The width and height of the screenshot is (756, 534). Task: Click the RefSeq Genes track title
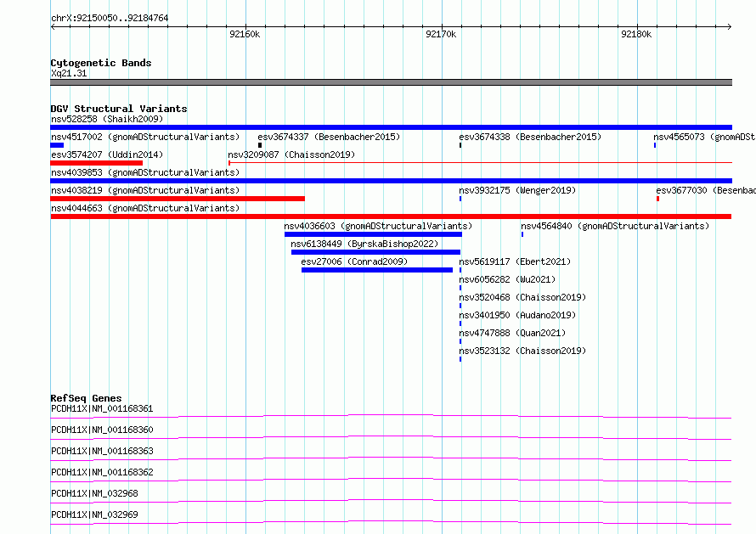pos(86,398)
